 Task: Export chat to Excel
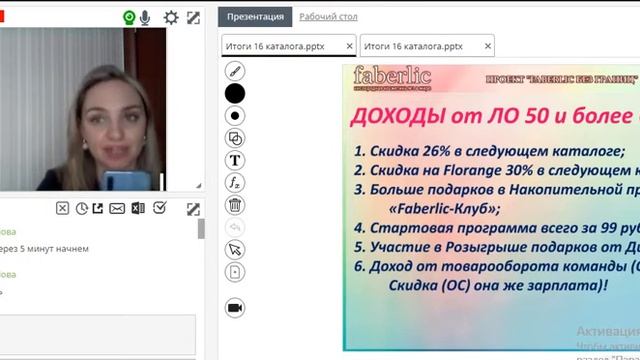pos(138,208)
